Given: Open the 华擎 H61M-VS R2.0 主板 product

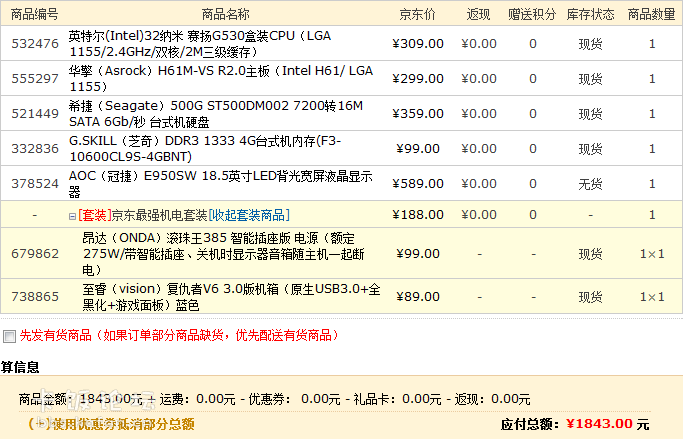Looking at the screenshot, I should pos(221,79).
